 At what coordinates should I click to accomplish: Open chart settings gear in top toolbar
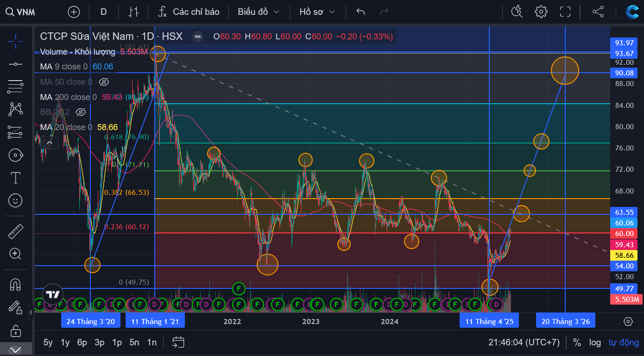tap(541, 12)
